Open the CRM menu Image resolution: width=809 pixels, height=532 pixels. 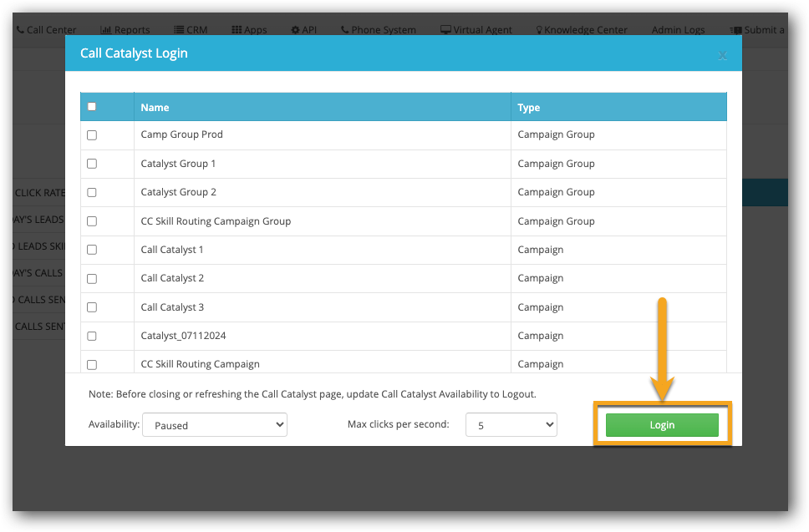pyautogui.click(x=191, y=30)
